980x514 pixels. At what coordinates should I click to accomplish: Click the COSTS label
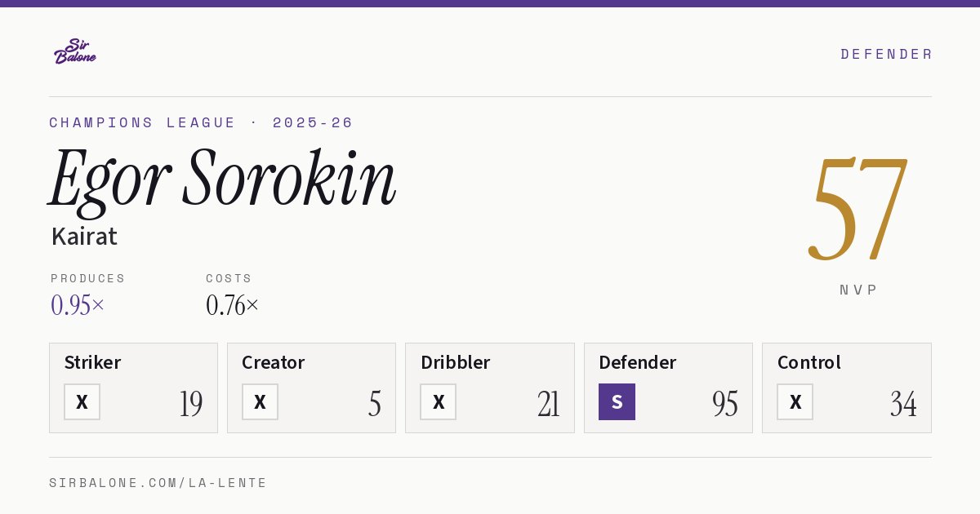coord(229,278)
